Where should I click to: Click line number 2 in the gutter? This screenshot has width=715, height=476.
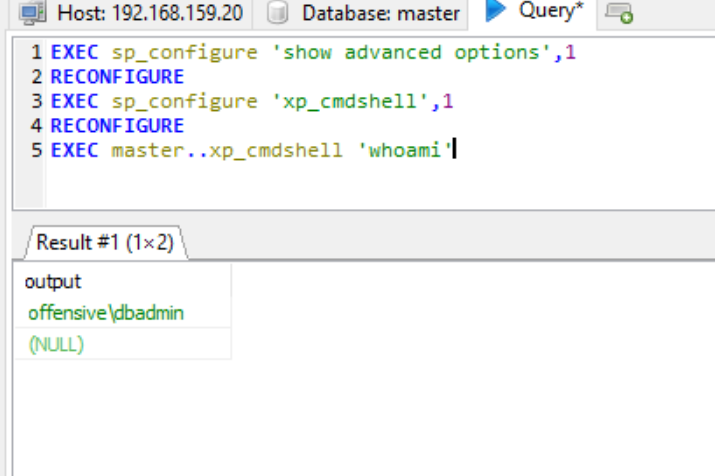(x=37, y=76)
